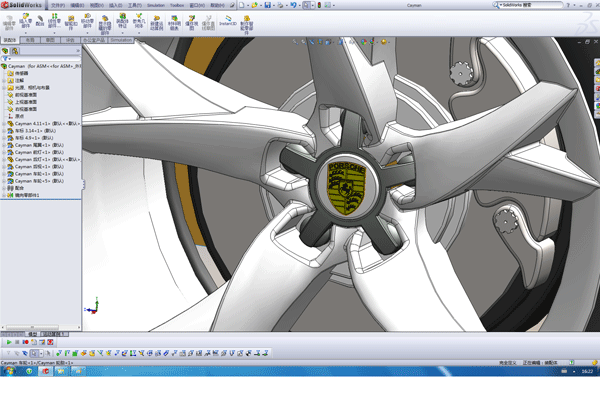The height and width of the screenshot is (400, 600).
Task: Click the Rebuild traffic light icon
Action: (x=319, y=5)
